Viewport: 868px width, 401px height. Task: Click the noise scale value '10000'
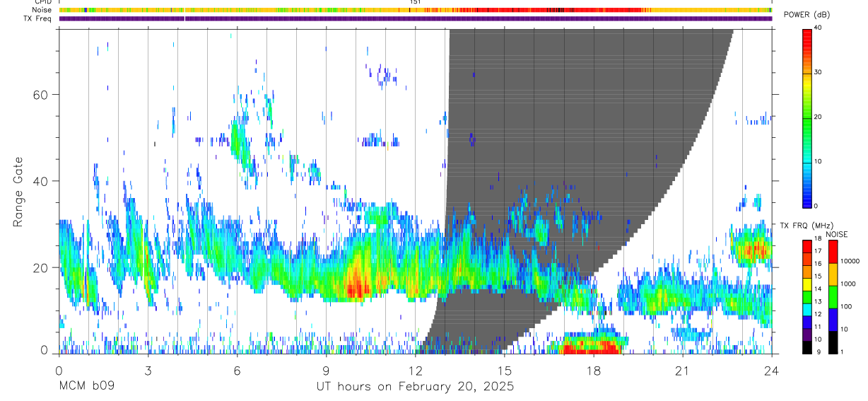pyautogui.click(x=851, y=262)
